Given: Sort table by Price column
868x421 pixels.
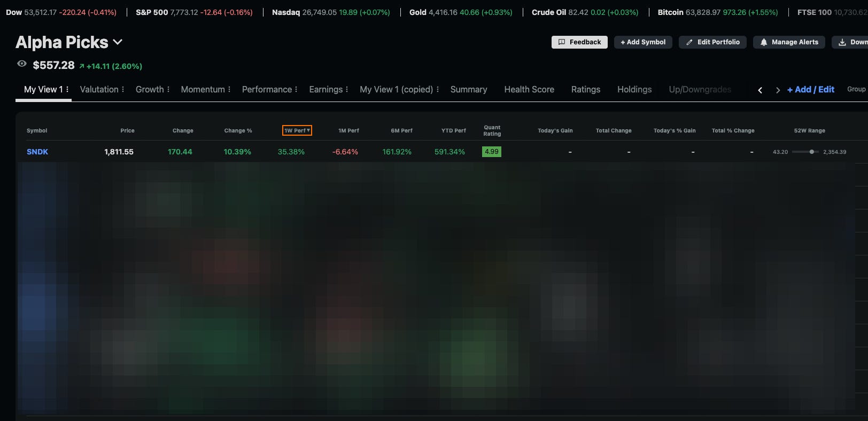Looking at the screenshot, I should (128, 130).
